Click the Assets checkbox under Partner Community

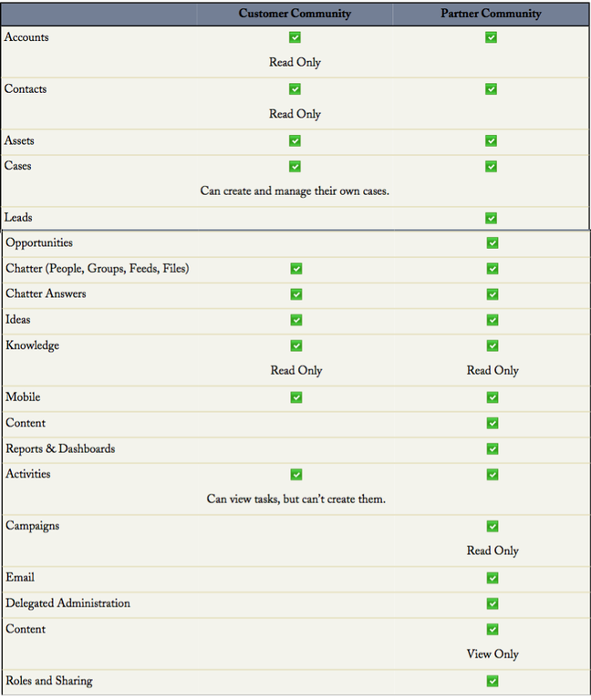[x=491, y=141]
